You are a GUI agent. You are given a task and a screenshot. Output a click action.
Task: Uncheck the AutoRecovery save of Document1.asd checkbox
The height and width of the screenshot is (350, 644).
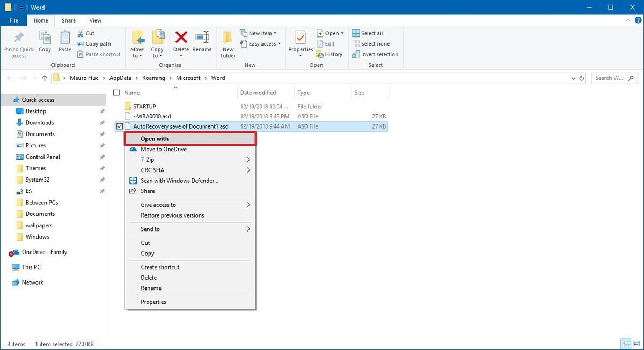coord(119,126)
